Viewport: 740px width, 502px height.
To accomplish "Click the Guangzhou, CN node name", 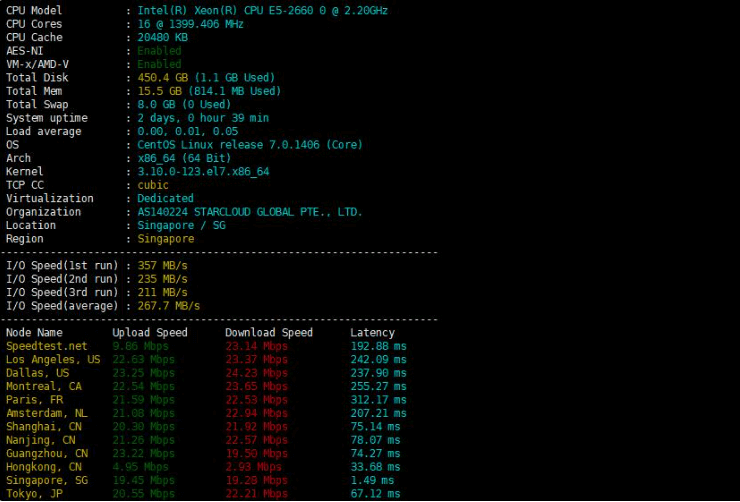I will tap(46, 453).
